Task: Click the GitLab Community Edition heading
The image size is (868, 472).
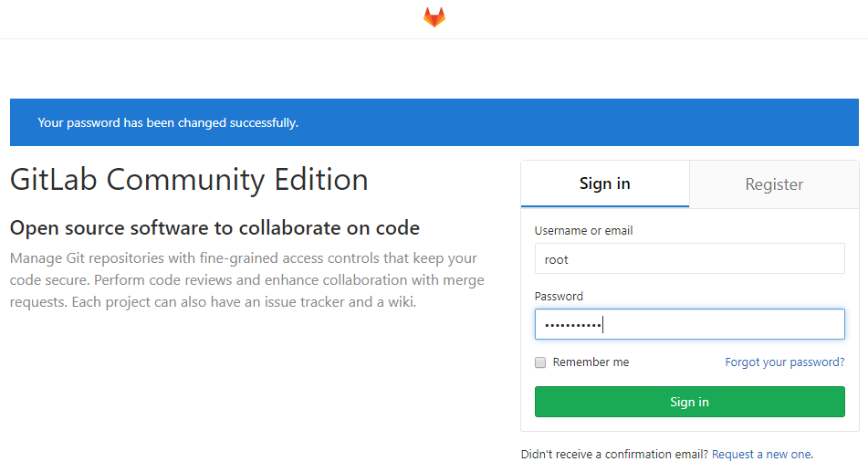Action: (189, 180)
